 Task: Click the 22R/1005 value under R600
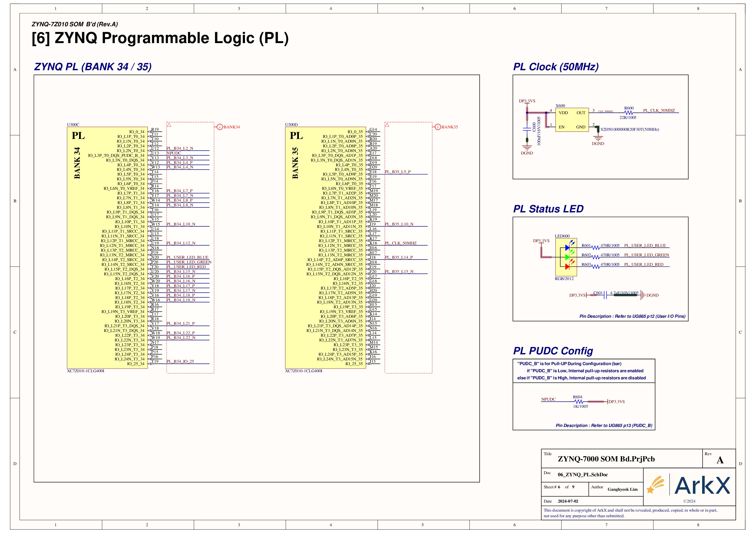point(628,118)
